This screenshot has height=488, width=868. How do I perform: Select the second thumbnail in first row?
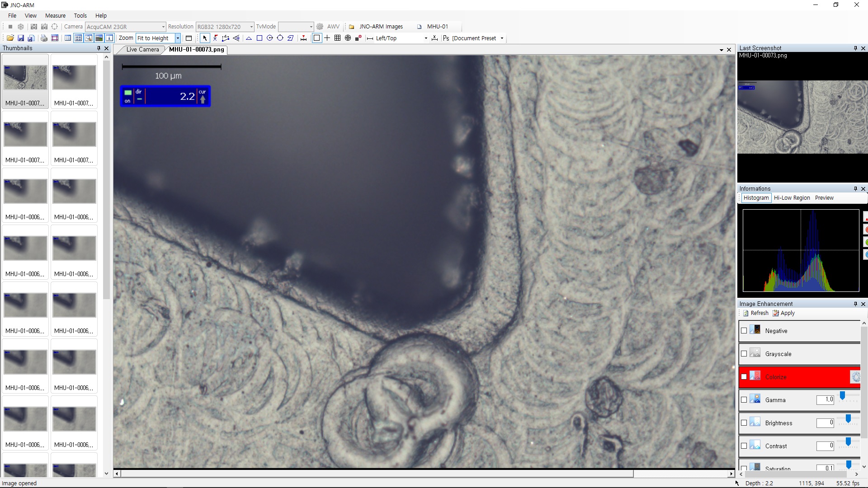click(x=74, y=78)
